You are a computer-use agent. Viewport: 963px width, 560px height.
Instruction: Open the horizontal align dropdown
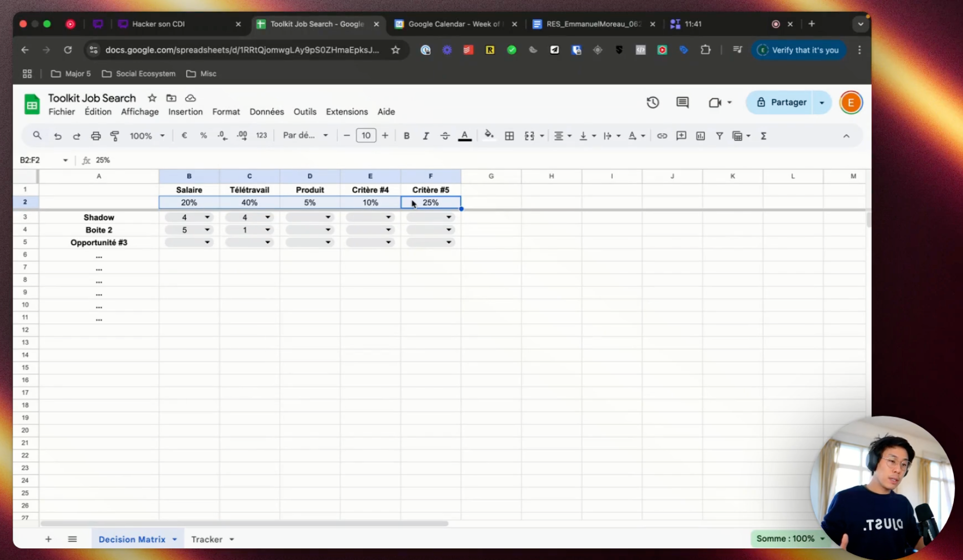tap(562, 136)
